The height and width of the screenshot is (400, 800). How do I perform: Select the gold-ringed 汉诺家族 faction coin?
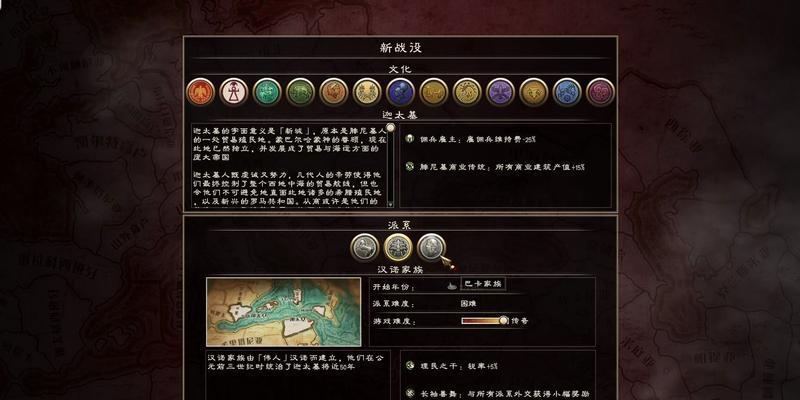pos(398,247)
